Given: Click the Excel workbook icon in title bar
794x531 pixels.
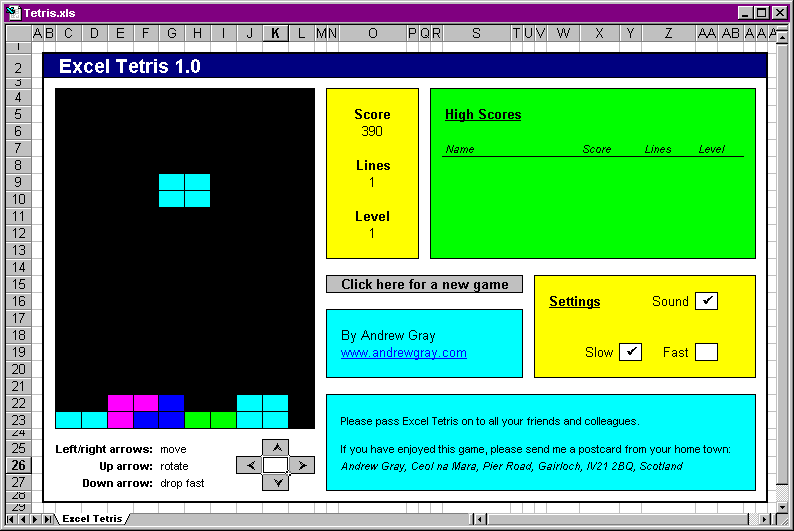Looking at the screenshot, I should point(13,13).
